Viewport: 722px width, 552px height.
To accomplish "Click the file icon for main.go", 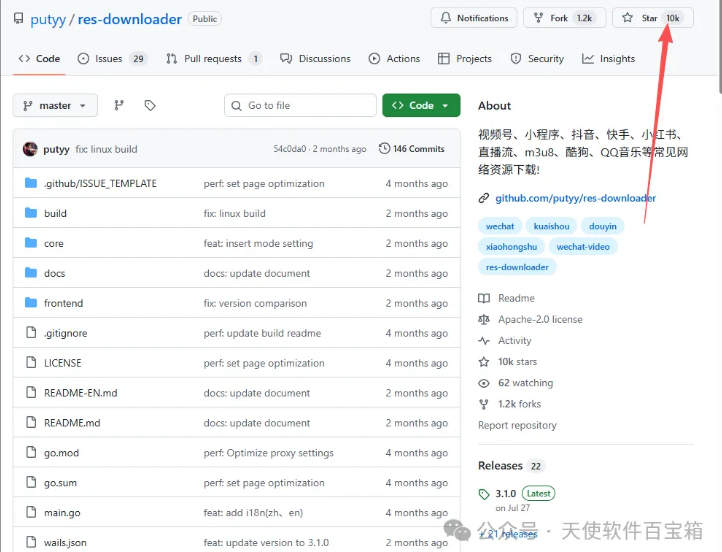I will (x=31, y=512).
